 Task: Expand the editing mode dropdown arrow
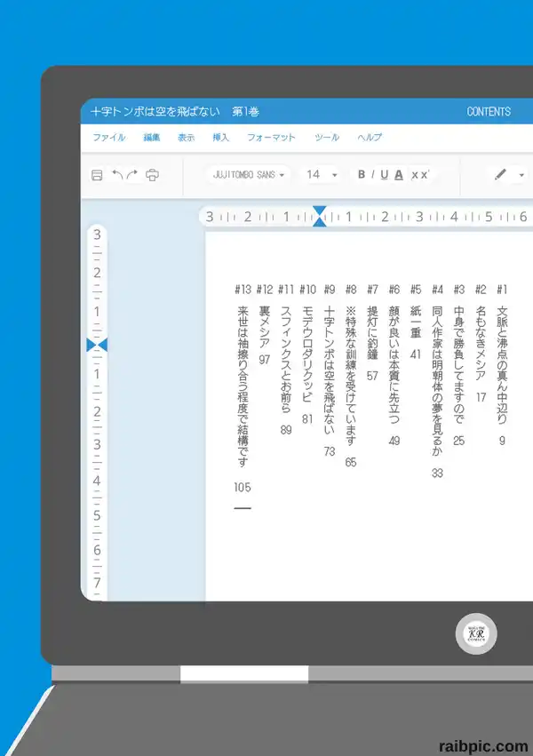click(x=521, y=175)
